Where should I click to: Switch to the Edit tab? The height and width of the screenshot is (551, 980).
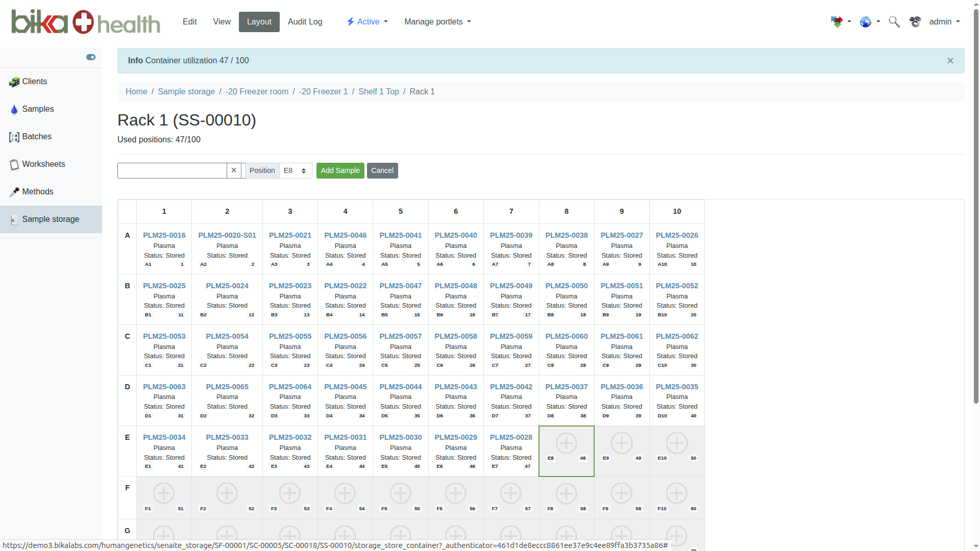(x=189, y=21)
